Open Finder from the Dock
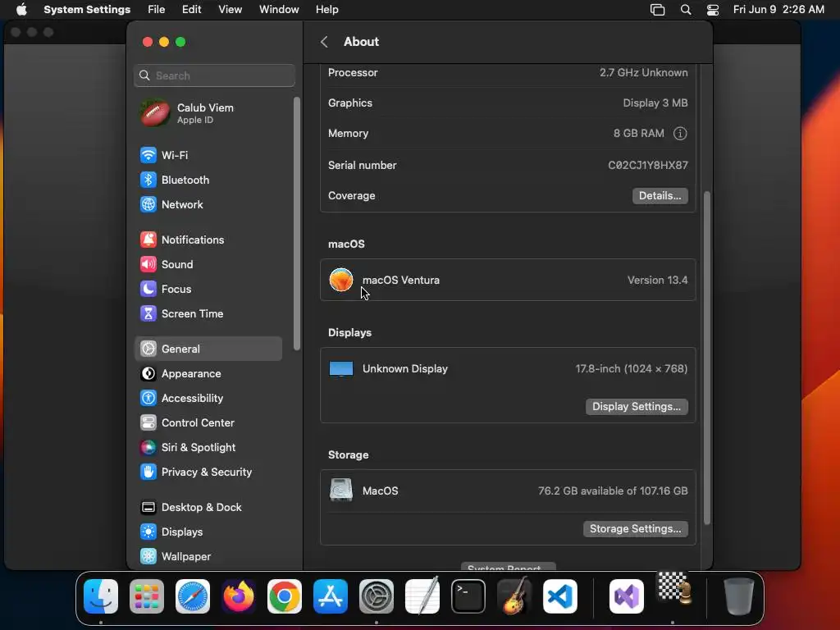Screen dimensions: 840x630 click(x=101, y=596)
